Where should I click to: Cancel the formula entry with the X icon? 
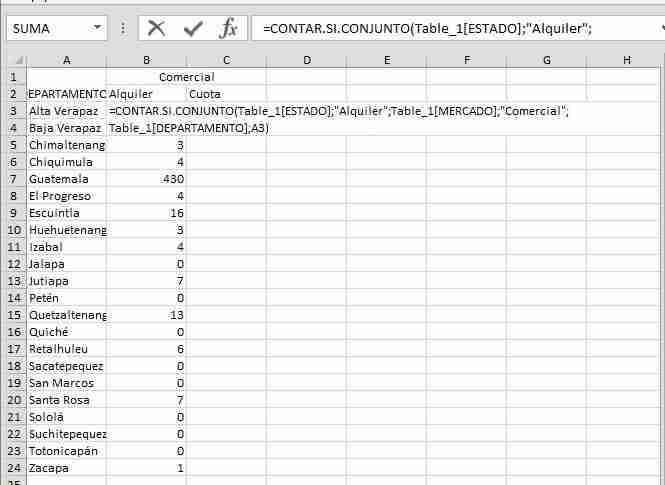156,28
